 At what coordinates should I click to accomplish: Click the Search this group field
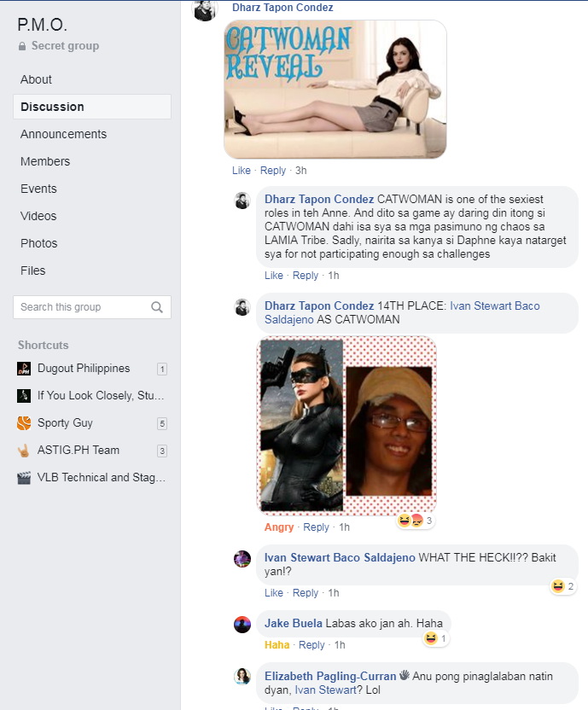[92, 307]
